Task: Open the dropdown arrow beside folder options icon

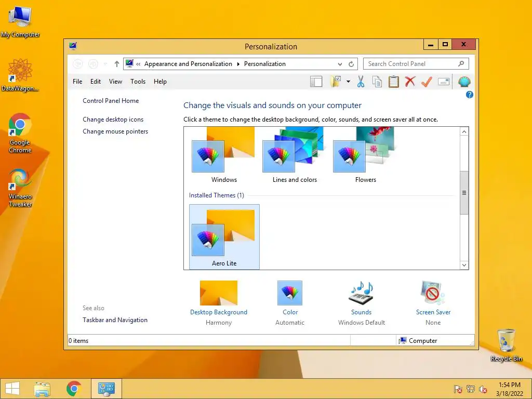Action: (x=348, y=82)
